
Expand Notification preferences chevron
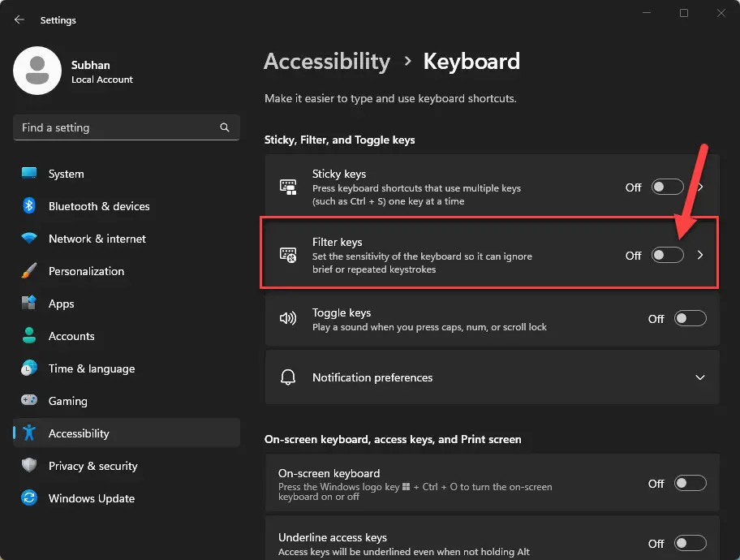pos(700,377)
